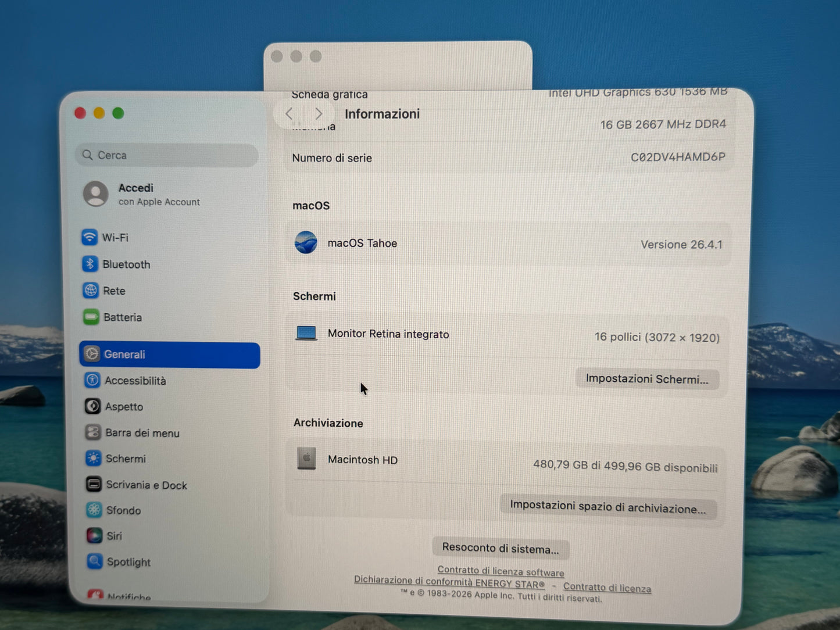Click the Macintosh HD drive icon
Image resolution: width=840 pixels, height=630 pixels.
(x=306, y=459)
